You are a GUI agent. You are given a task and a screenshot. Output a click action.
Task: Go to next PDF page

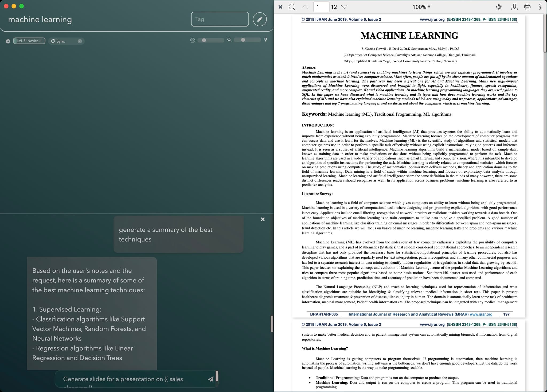point(344,7)
